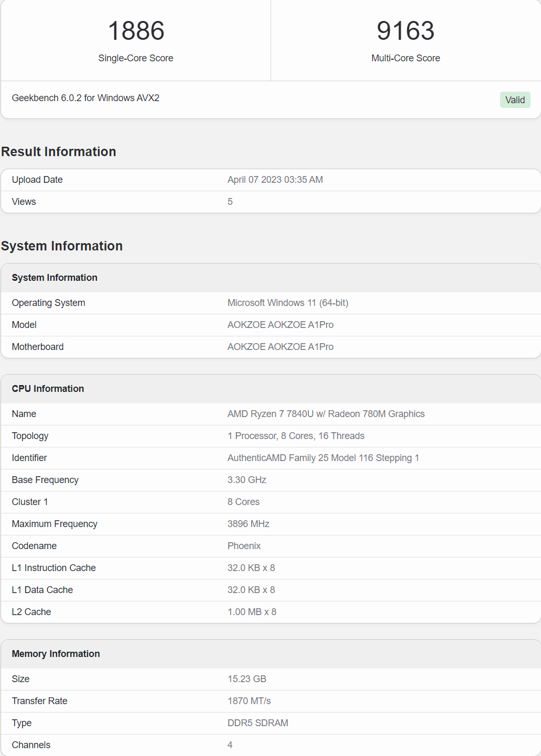Click the CPU Information table header
The width and height of the screenshot is (541, 756).
click(48, 389)
